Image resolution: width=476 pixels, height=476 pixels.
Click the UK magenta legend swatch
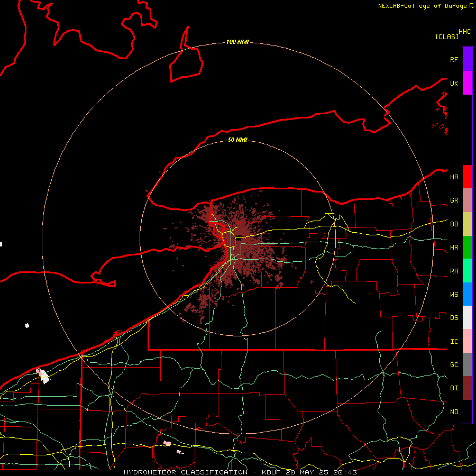pos(467,83)
